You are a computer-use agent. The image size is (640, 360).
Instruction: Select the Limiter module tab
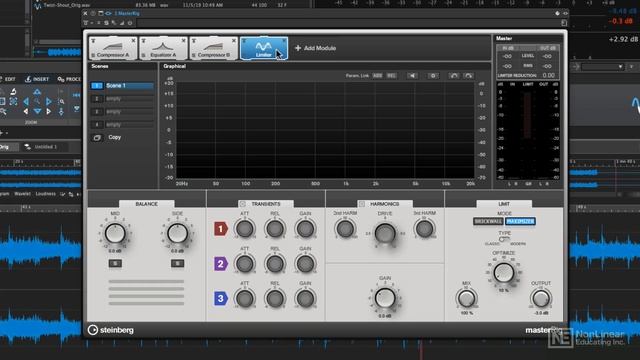tap(264, 48)
